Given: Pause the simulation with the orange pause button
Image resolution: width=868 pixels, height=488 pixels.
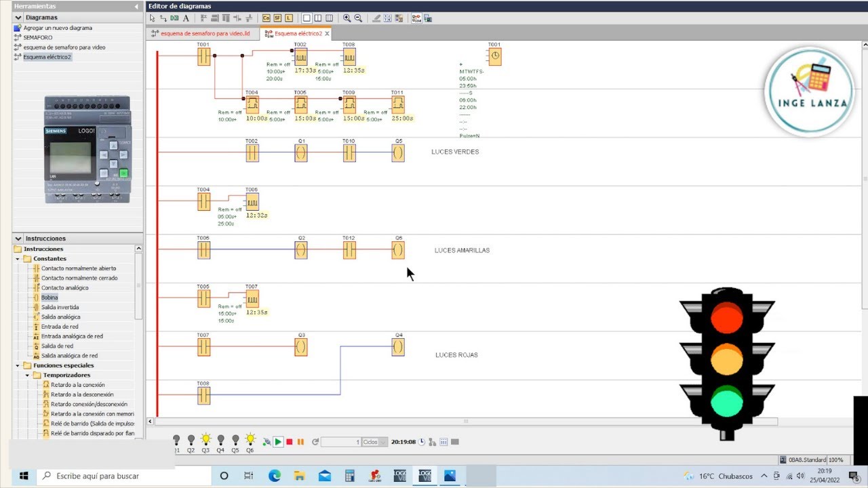Looking at the screenshot, I should [x=300, y=442].
